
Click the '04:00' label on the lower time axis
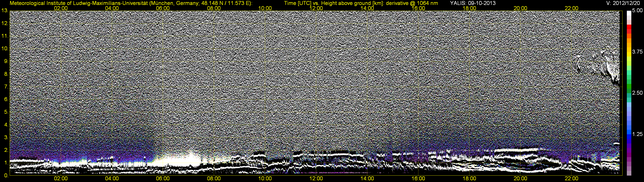(x=112, y=179)
